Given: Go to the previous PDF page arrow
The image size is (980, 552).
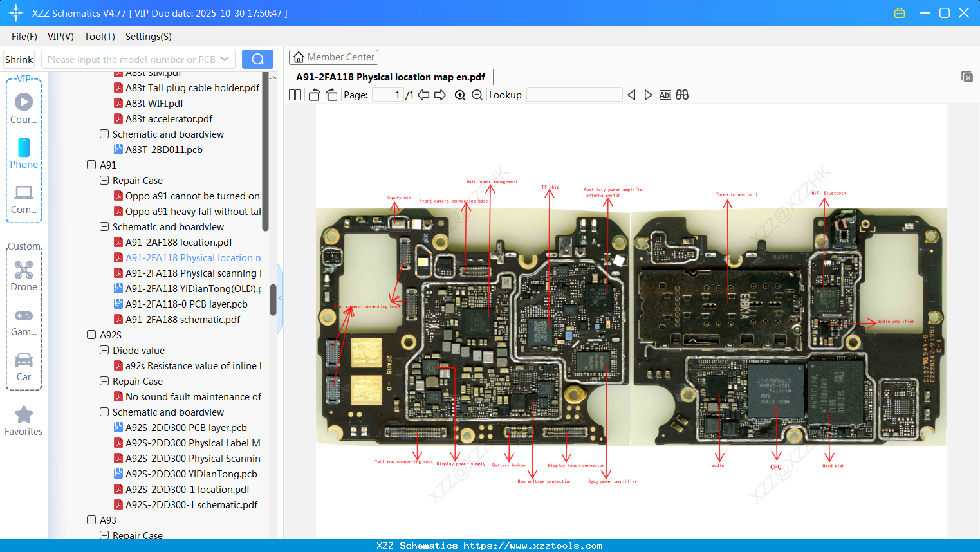Looking at the screenshot, I should pyautogui.click(x=423, y=95).
